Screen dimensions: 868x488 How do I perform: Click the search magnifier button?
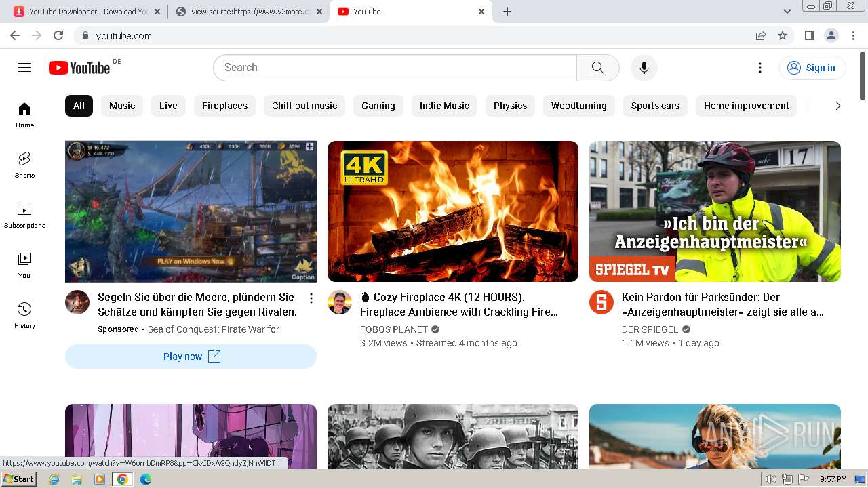pyautogui.click(x=597, y=68)
